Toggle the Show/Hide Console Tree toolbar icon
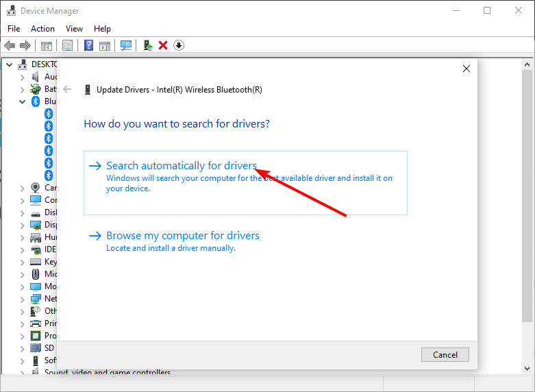This screenshot has width=535, height=392. tap(47, 45)
